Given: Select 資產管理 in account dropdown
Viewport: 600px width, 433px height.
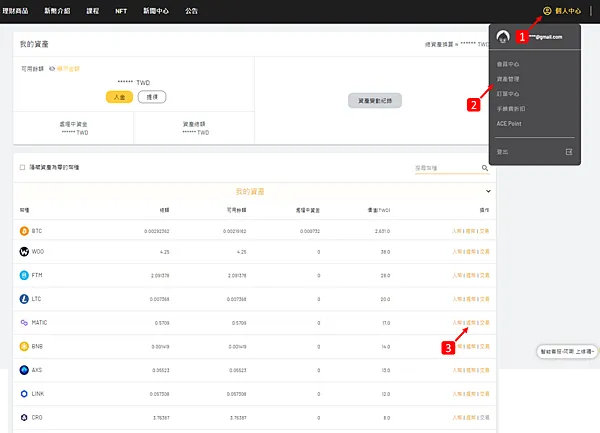Looking at the screenshot, I should click(508, 79).
